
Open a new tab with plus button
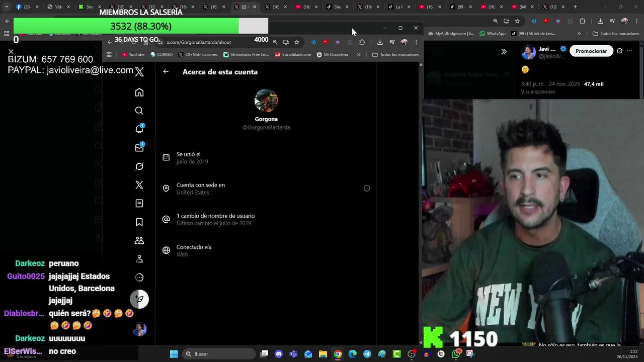tap(575, 7)
